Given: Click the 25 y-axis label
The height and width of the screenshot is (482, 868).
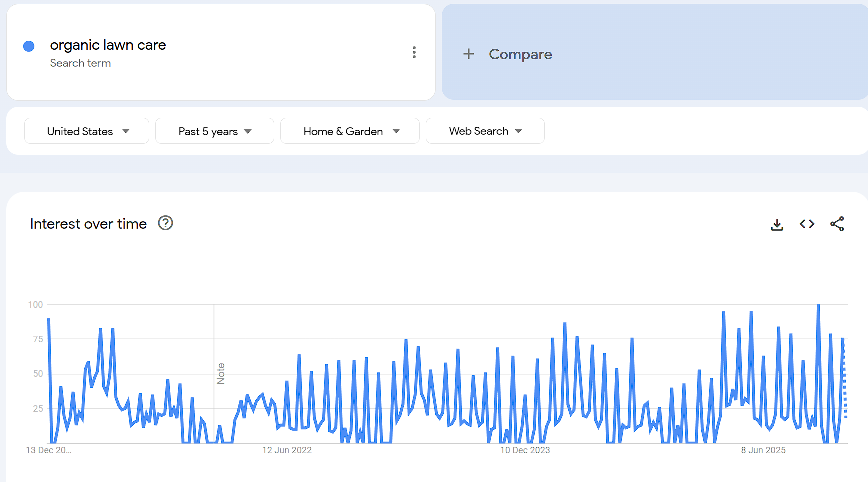Looking at the screenshot, I should tap(38, 409).
